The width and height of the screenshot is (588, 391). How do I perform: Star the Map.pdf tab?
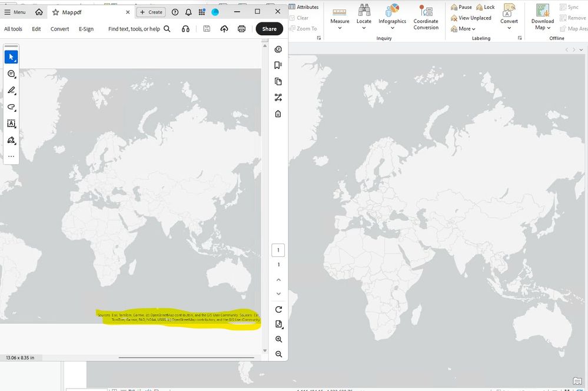click(x=55, y=12)
